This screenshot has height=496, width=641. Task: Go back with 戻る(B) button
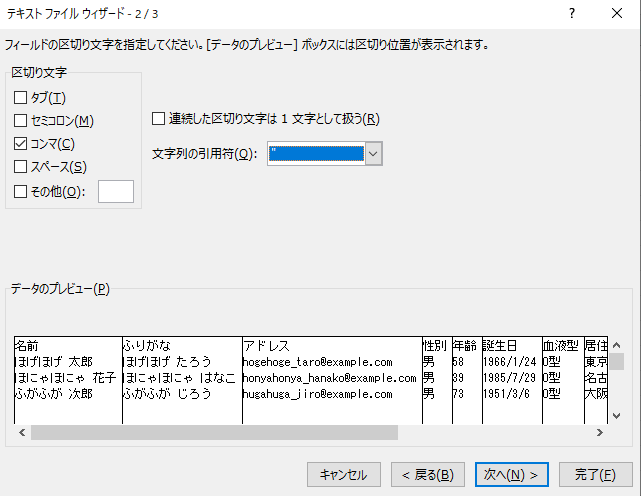(x=428, y=475)
